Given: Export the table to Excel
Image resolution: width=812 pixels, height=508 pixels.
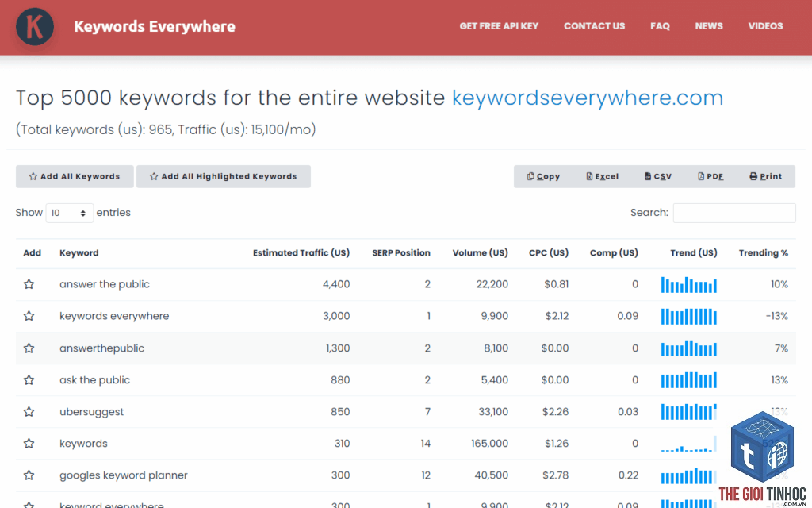Looking at the screenshot, I should point(603,176).
